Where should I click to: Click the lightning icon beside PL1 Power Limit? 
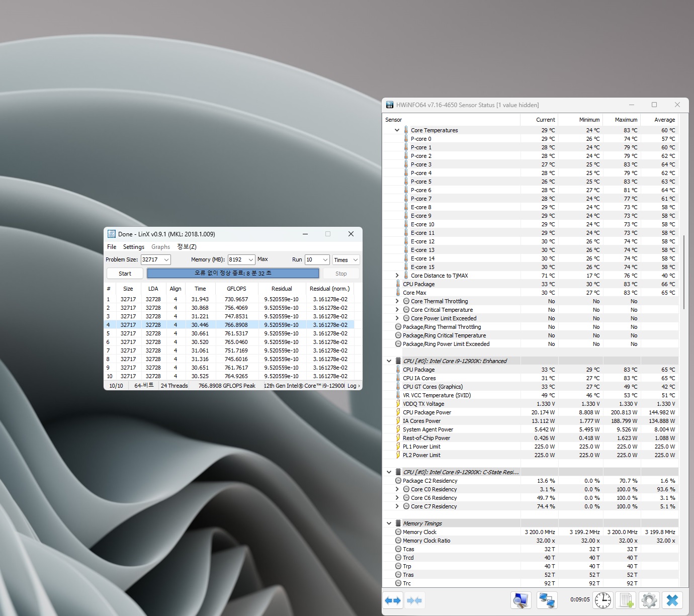(398, 447)
